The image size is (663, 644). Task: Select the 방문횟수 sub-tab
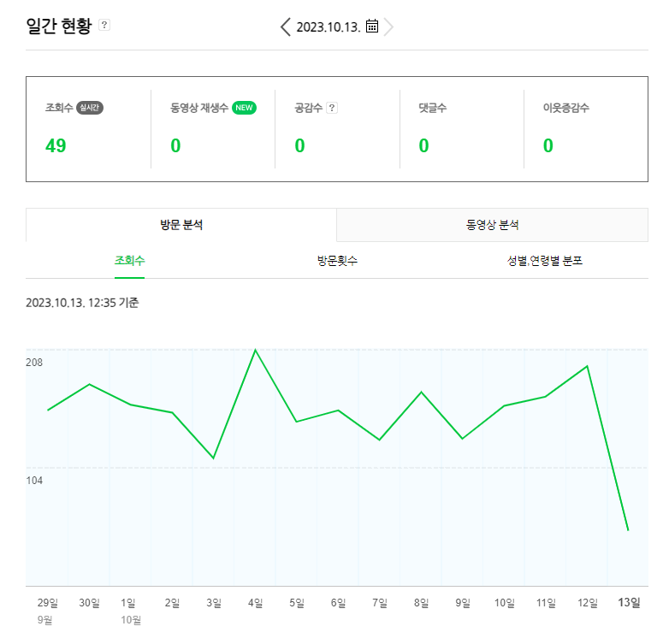pyautogui.click(x=337, y=260)
